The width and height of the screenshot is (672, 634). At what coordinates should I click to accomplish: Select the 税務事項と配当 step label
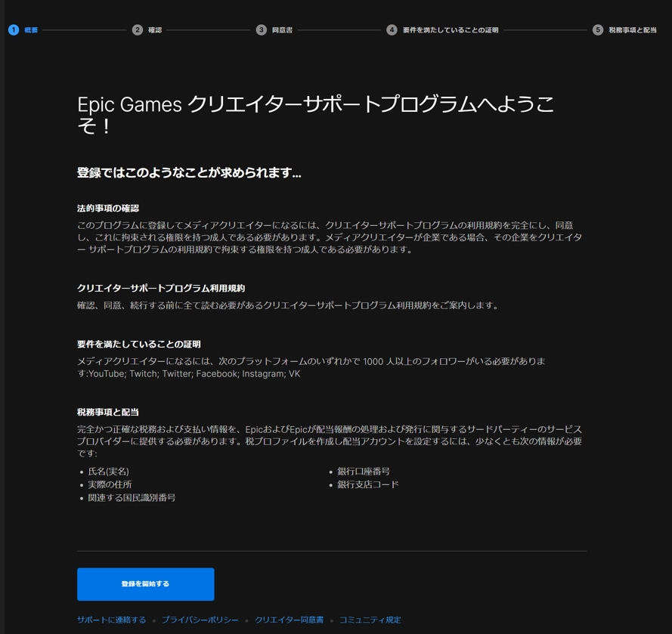[x=633, y=30]
